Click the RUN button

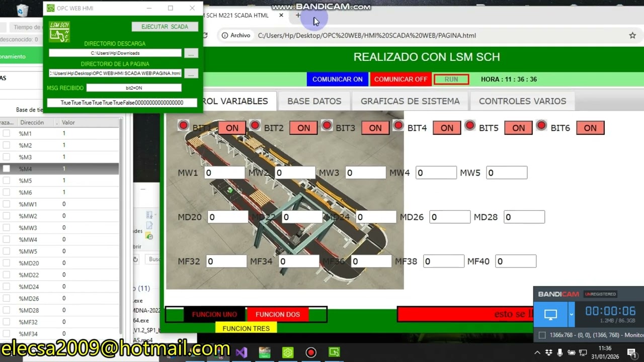coord(451,79)
